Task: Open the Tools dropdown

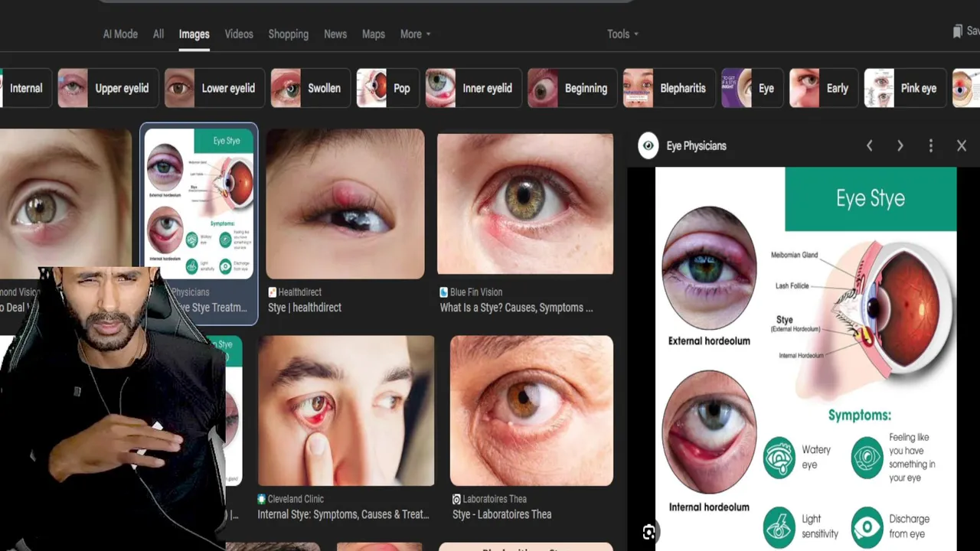Action: pyautogui.click(x=622, y=34)
